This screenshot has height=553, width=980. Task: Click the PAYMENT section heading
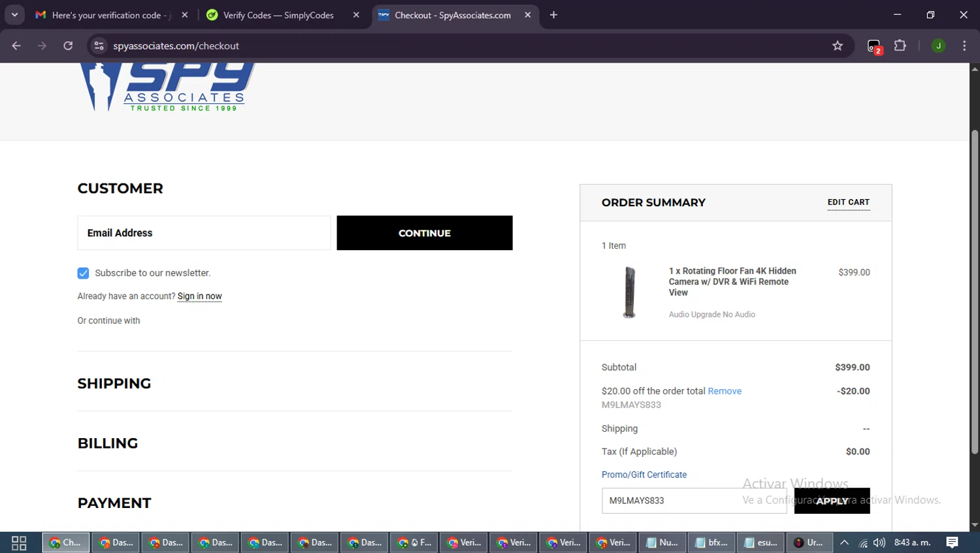point(114,503)
